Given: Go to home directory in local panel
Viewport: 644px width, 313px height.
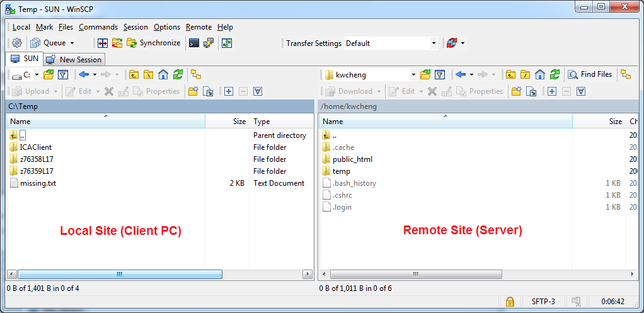Looking at the screenshot, I should pyautogui.click(x=163, y=74).
